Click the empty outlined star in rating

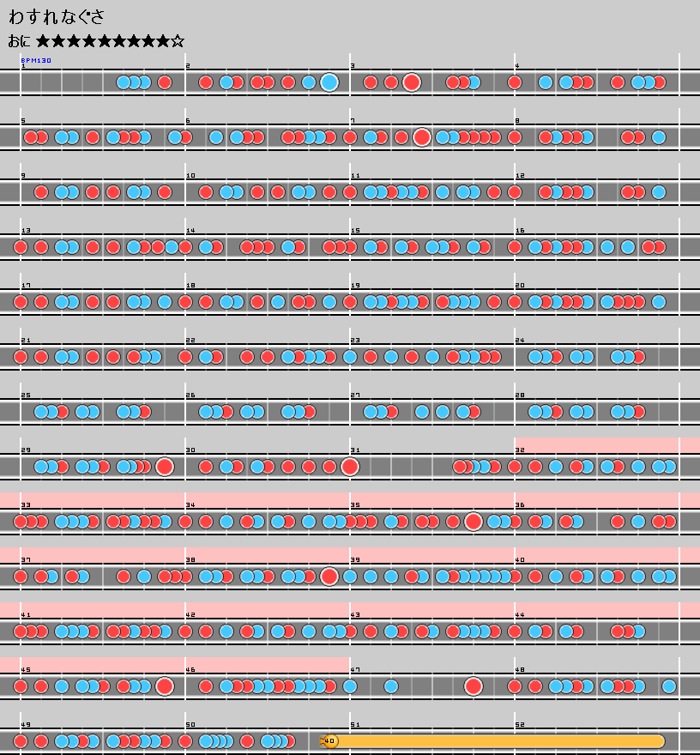(178, 41)
